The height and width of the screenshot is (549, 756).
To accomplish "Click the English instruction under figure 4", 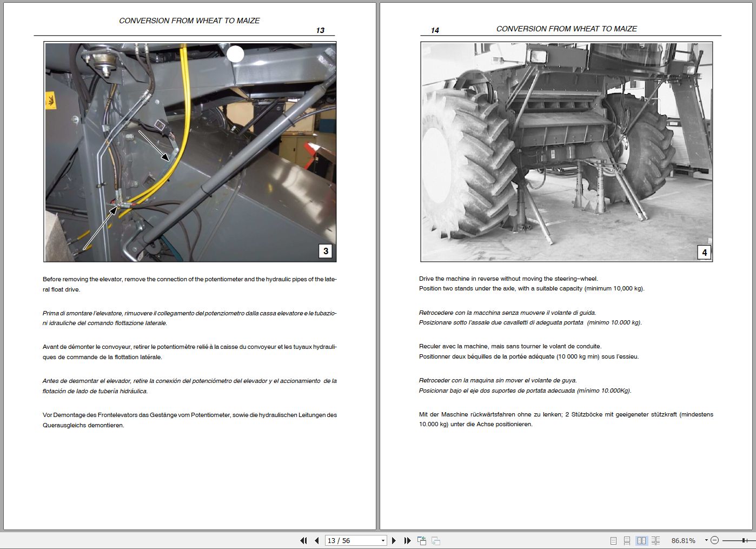I will pyautogui.click(x=532, y=283).
